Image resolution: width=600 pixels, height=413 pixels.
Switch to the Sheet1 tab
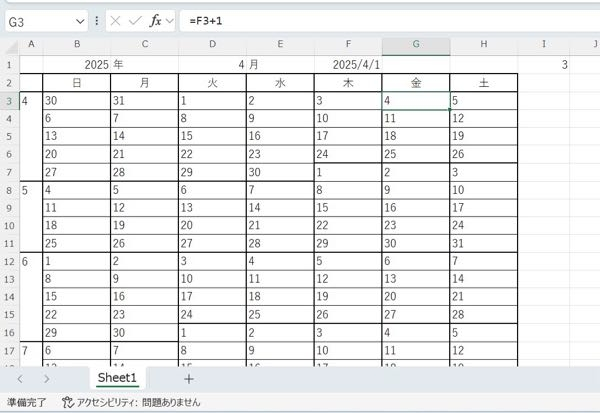(x=117, y=378)
